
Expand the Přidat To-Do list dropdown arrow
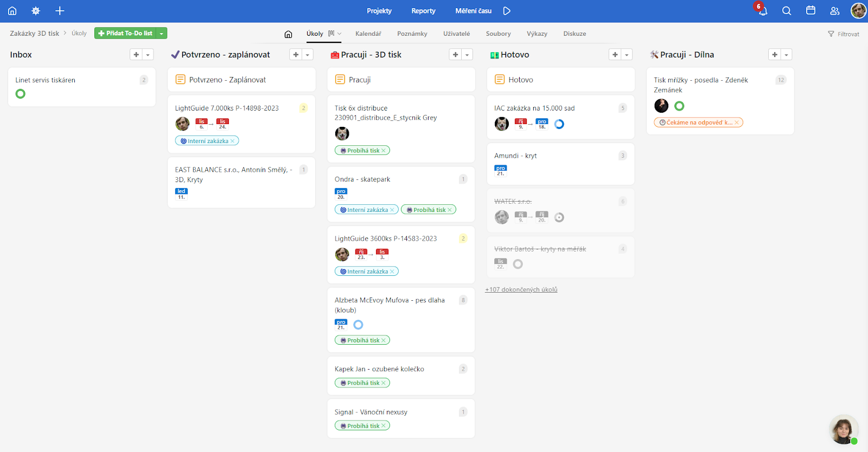coord(161,34)
